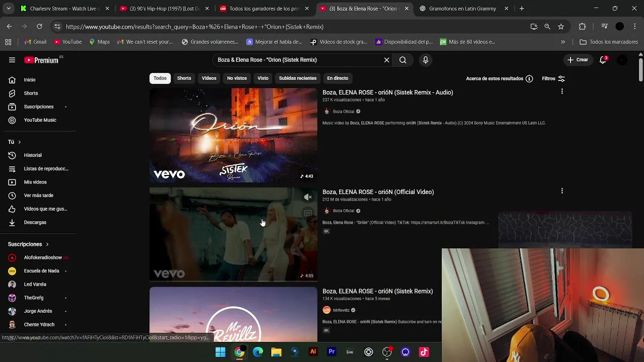Go back in browser

click(x=10, y=26)
